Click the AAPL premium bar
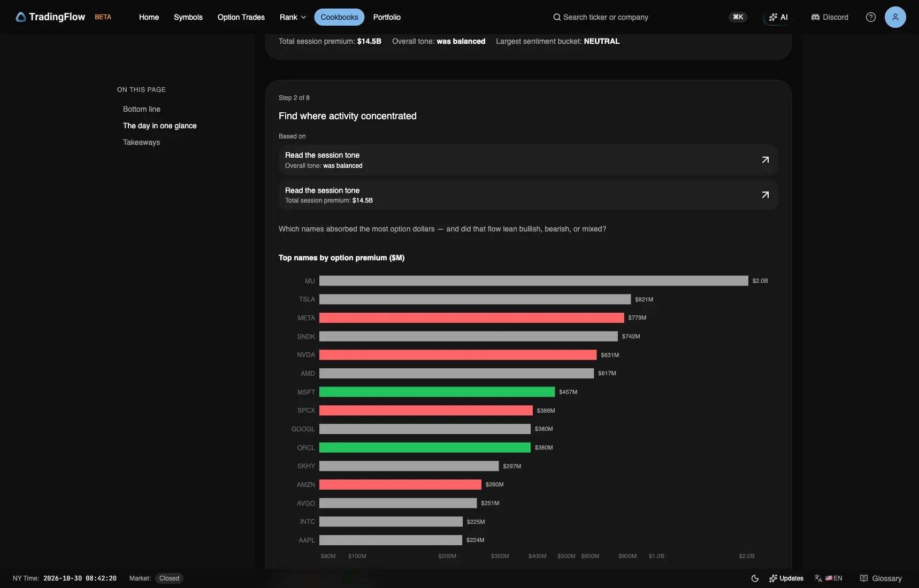919x588 pixels. click(390, 540)
